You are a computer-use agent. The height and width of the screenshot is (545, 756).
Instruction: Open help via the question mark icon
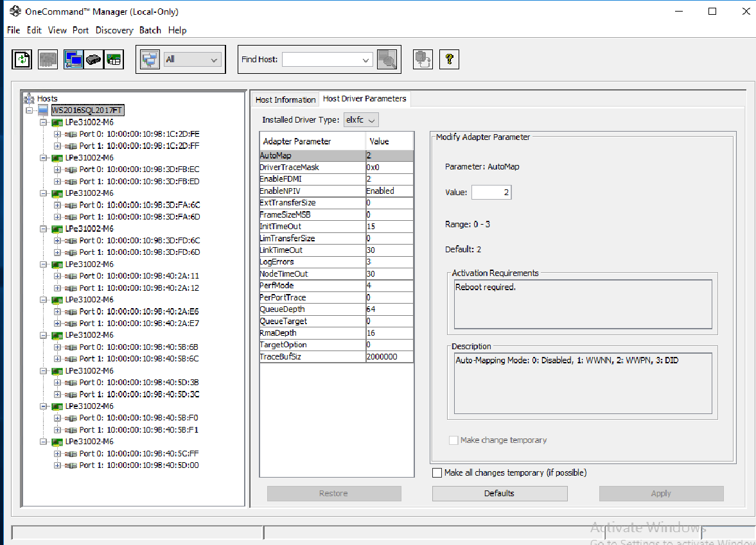pos(449,59)
